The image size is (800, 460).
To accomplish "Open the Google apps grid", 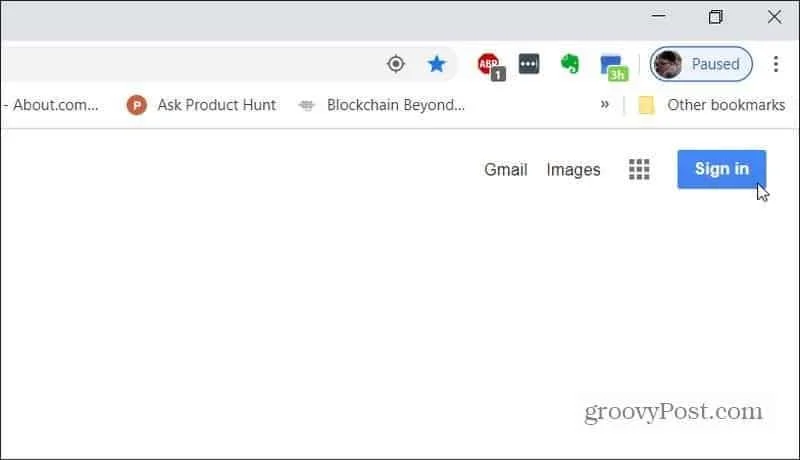I will click(x=639, y=169).
